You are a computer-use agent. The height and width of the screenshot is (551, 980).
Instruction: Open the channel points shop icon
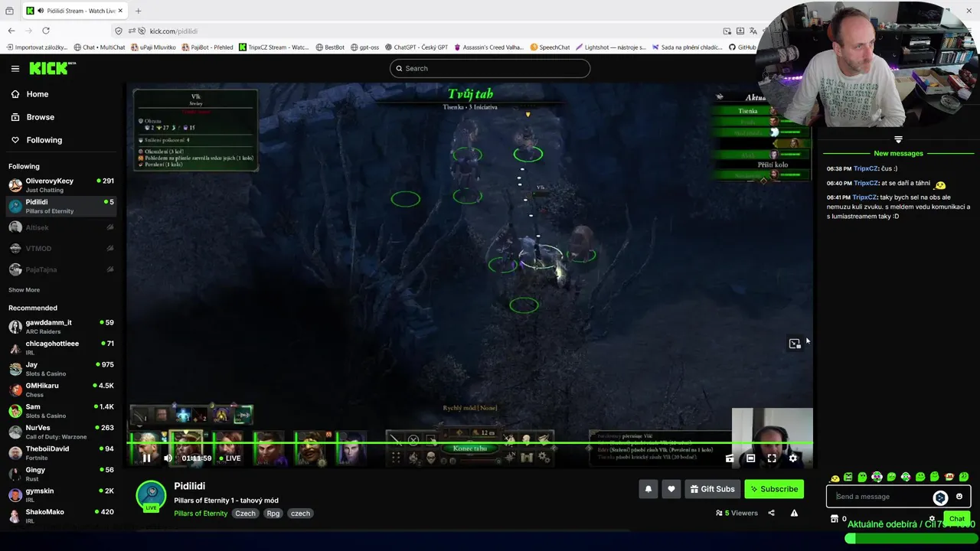click(x=835, y=519)
